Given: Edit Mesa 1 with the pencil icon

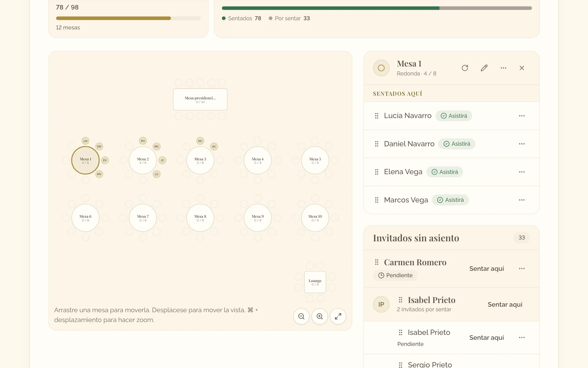Looking at the screenshot, I should (484, 68).
